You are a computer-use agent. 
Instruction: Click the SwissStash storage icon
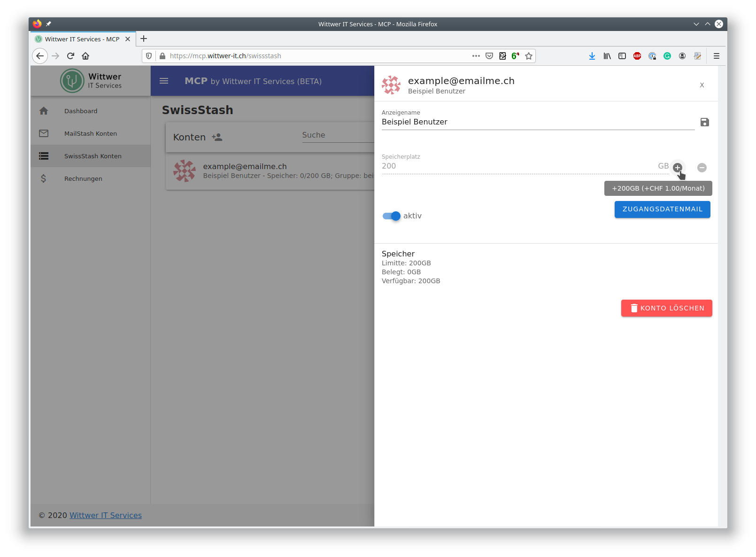44,156
